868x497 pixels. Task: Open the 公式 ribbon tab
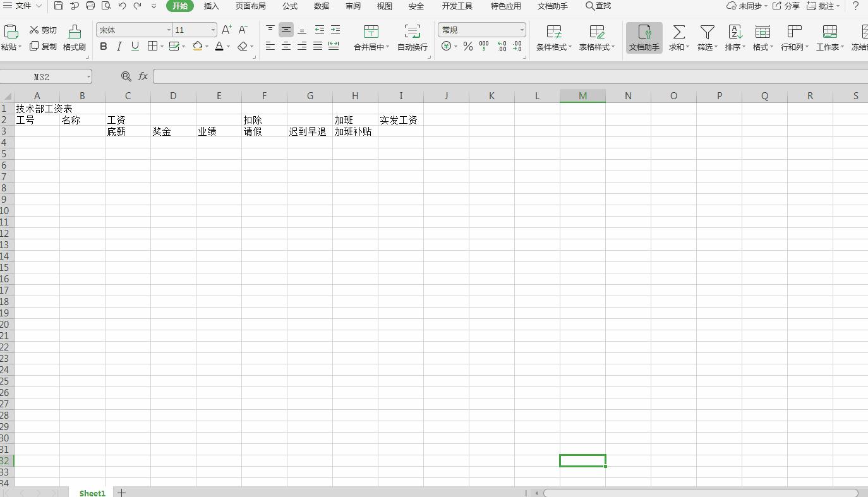[289, 6]
